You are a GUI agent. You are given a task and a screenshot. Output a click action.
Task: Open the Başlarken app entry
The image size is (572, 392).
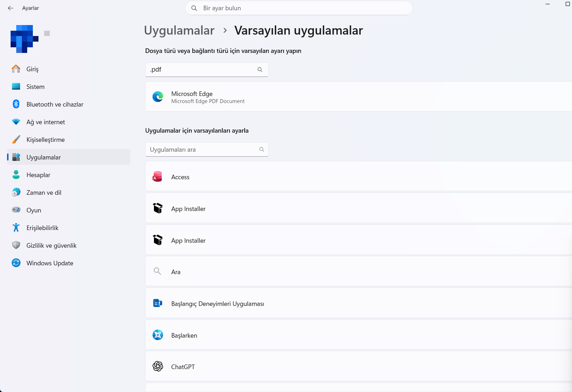358,335
